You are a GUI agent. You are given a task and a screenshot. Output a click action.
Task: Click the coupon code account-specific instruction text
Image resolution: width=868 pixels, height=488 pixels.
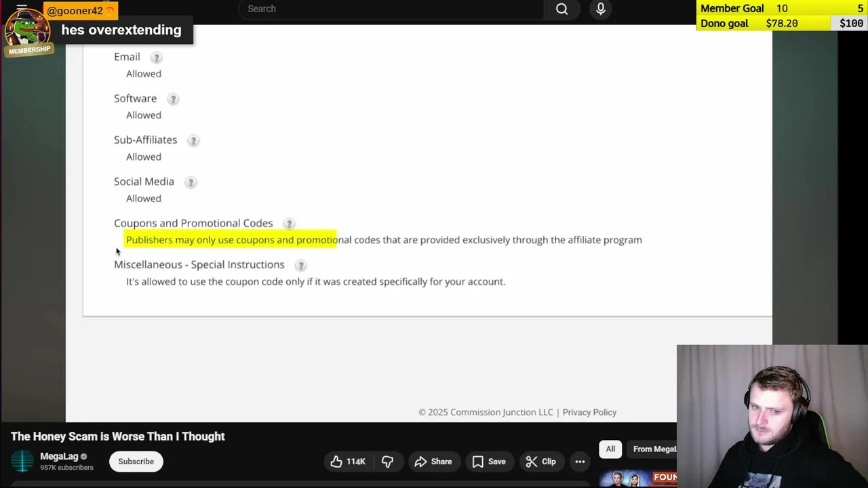click(x=315, y=281)
